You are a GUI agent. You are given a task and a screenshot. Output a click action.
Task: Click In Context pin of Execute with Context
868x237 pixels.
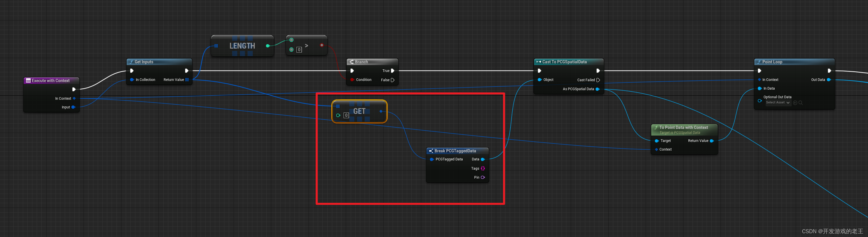[74, 98]
